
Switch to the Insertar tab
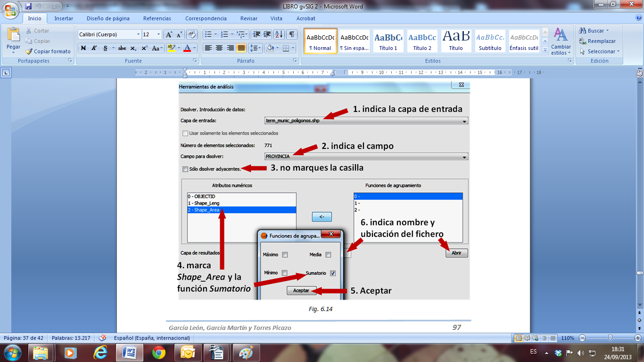pyautogui.click(x=64, y=18)
